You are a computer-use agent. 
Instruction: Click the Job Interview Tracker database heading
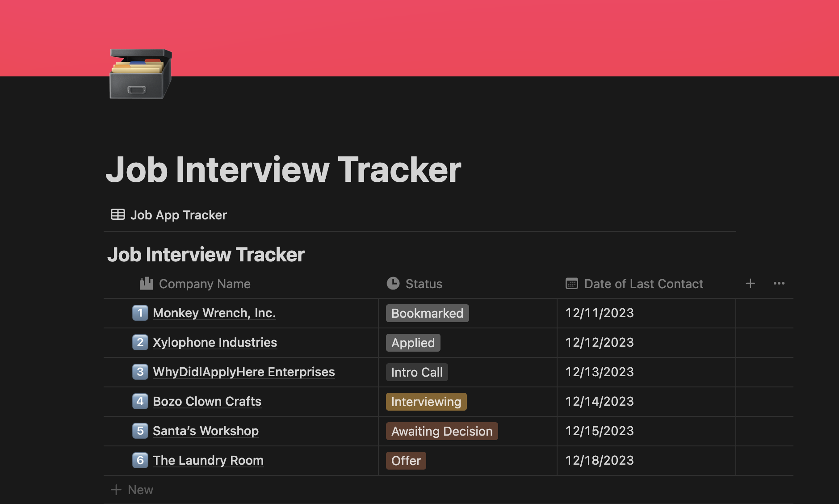[x=206, y=255]
